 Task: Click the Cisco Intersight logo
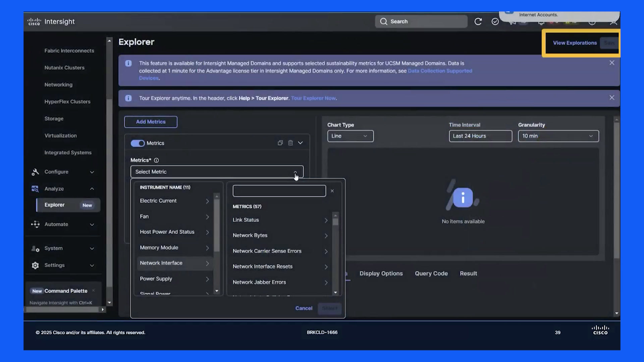click(51, 21)
